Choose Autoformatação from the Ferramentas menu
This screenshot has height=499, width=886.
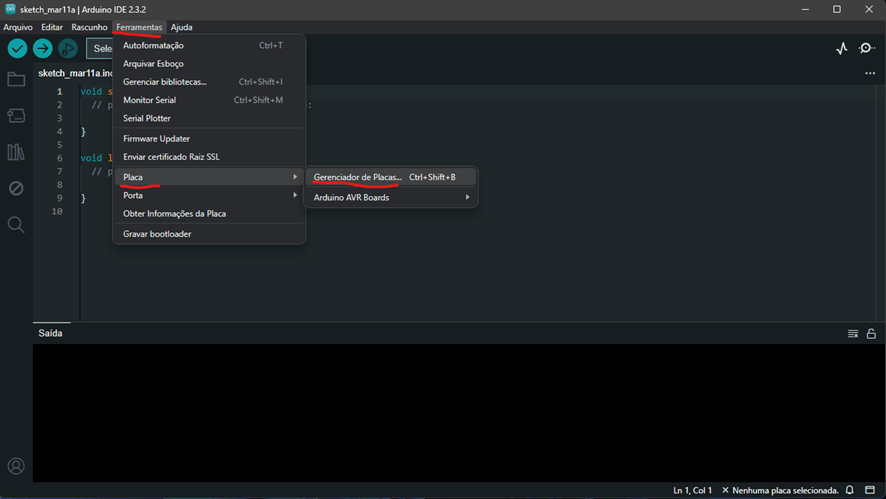[x=153, y=46]
